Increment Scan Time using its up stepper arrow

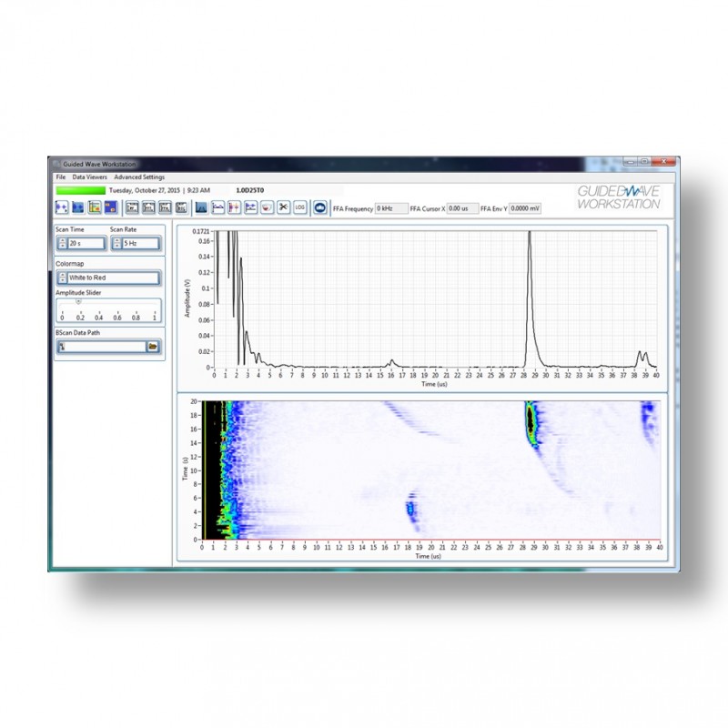point(63,239)
